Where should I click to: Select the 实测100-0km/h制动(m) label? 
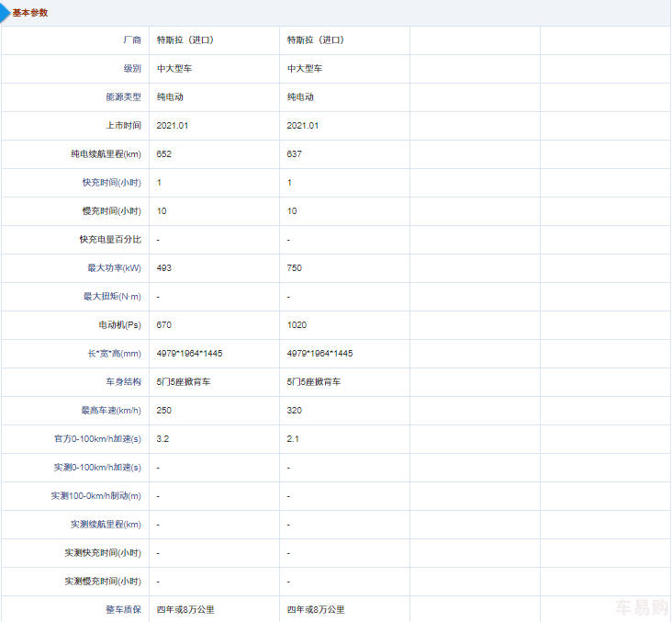tap(96, 496)
